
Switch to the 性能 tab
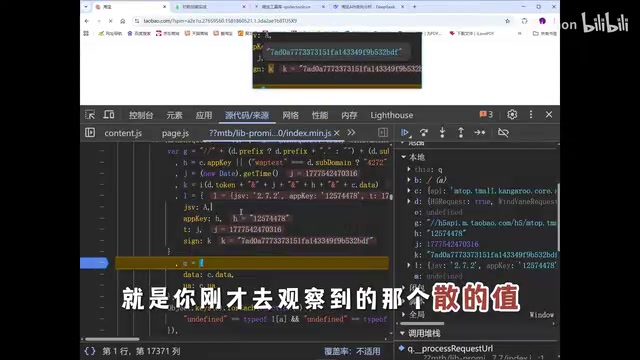[x=320, y=115]
